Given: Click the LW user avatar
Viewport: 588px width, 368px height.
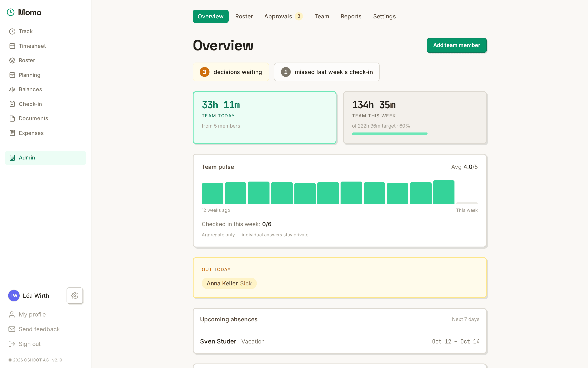Looking at the screenshot, I should coord(14,295).
